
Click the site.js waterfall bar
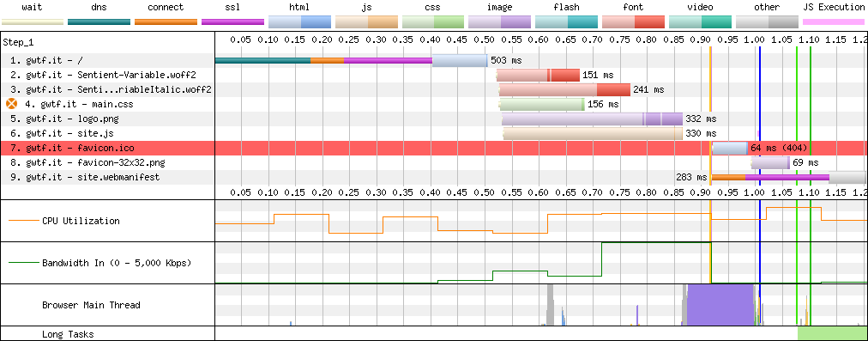pos(593,133)
